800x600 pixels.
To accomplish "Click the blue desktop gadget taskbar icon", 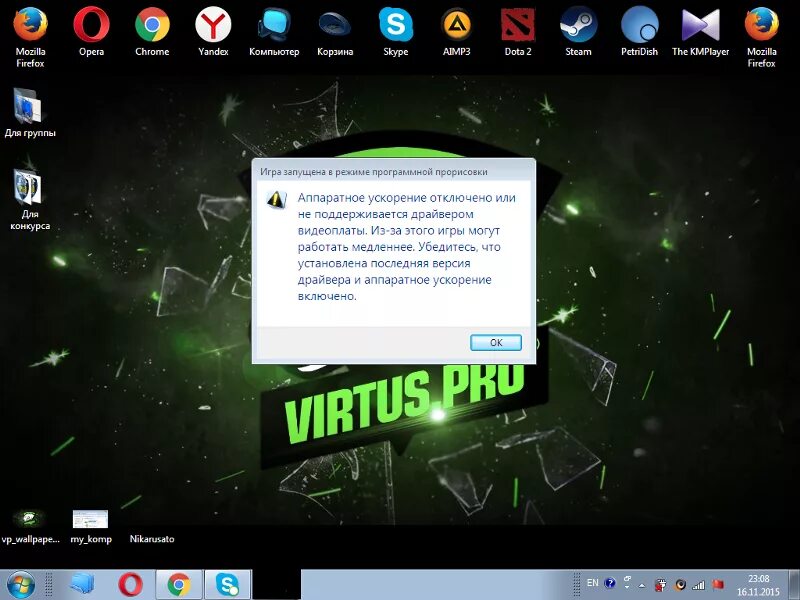I will pos(82,585).
